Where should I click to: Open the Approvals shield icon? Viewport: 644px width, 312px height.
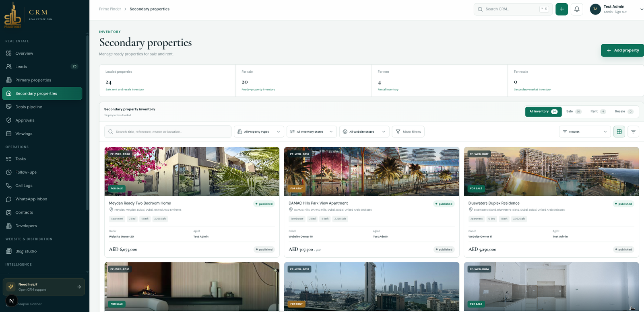click(x=9, y=120)
